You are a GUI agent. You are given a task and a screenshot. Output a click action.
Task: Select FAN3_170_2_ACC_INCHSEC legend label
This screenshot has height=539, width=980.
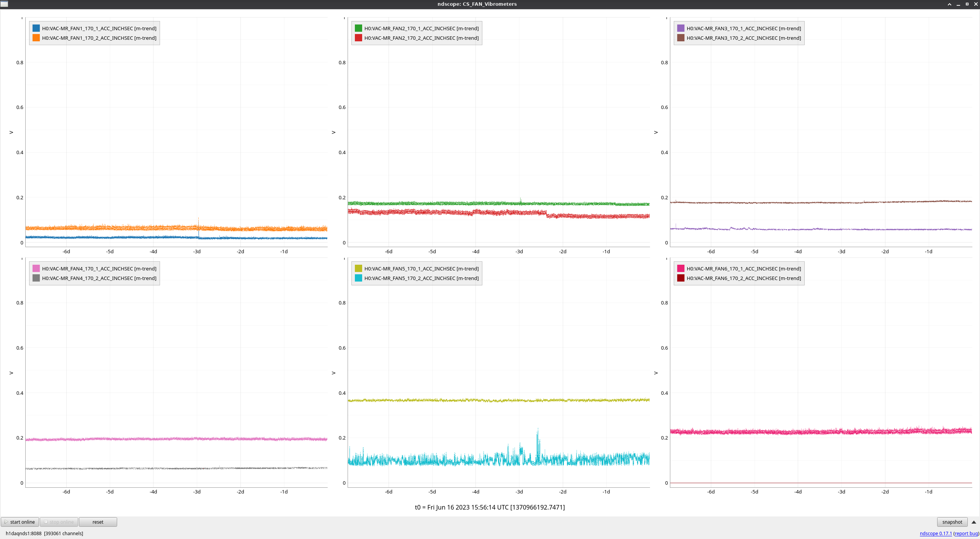click(x=743, y=38)
